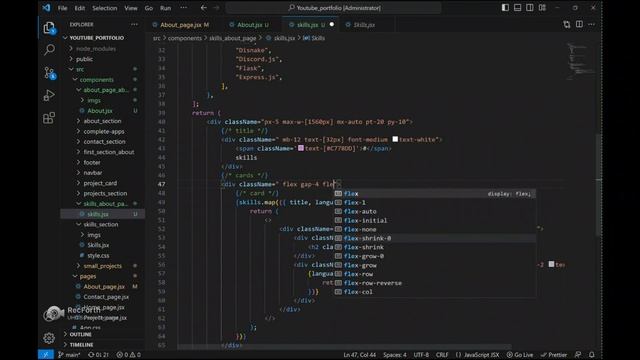Screen dimensions: 640x360
Task: Open the Go menu
Action: coord(149,8)
